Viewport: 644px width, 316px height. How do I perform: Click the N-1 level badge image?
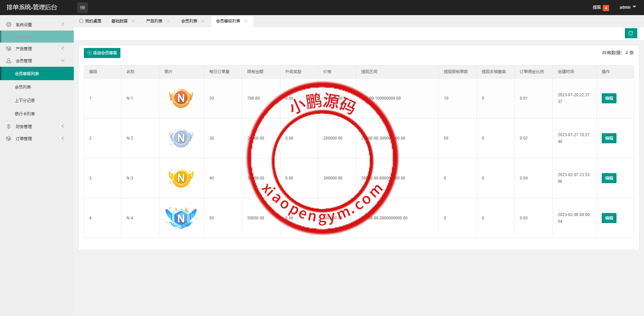click(181, 98)
